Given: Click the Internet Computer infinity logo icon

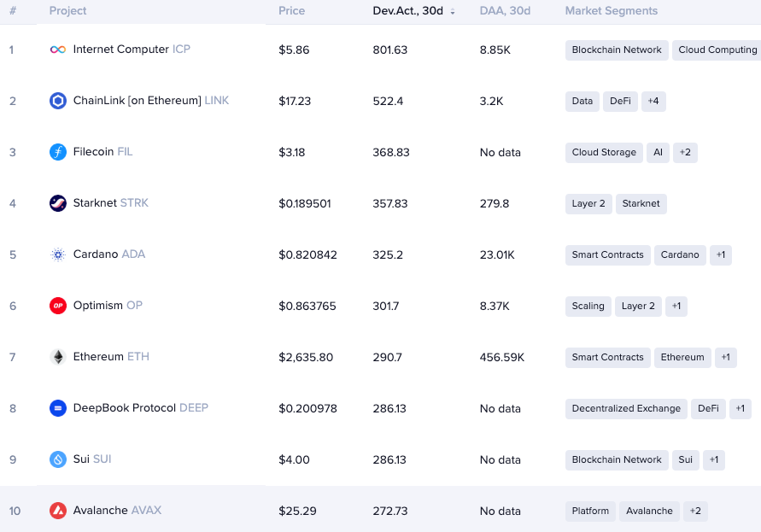Looking at the screenshot, I should tap(58, 50).
